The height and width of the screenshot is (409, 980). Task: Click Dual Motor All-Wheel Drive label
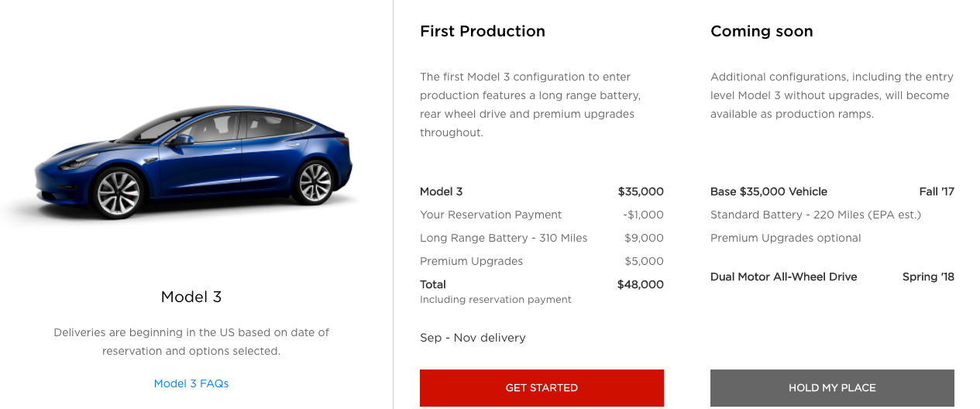[783, 277]
